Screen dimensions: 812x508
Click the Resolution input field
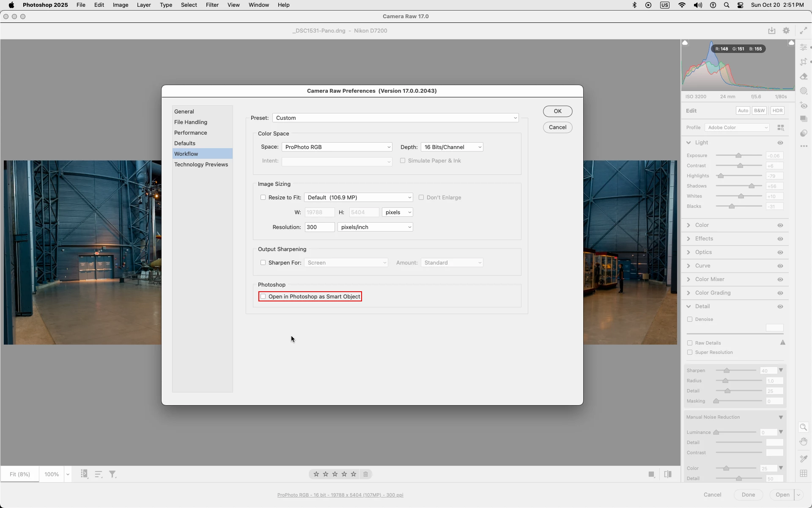coord(319,227)
